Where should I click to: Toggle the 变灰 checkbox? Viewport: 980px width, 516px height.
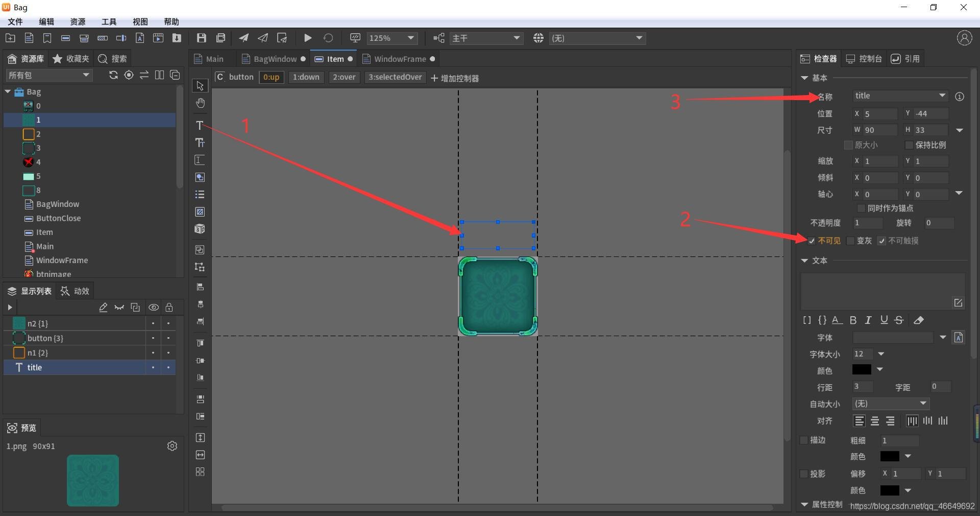850,241
